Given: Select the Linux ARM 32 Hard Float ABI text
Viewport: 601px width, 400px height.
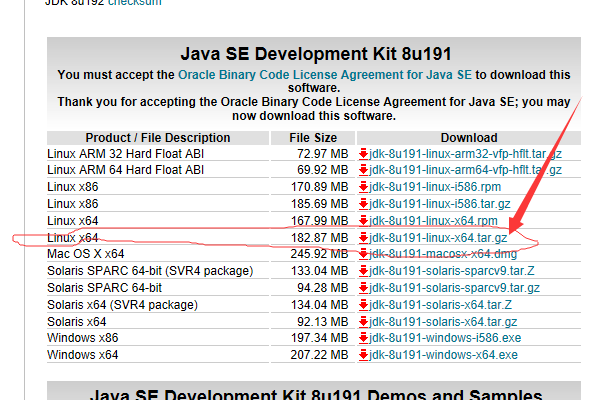Looking at the screenshot, I should pos(125,154).
